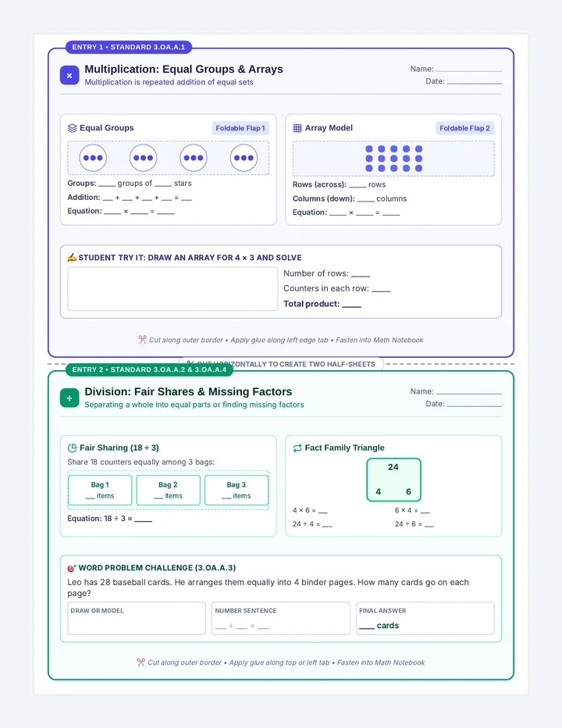Click the Draw or Model box
The image size is (562, 728).
pos(137,619)
